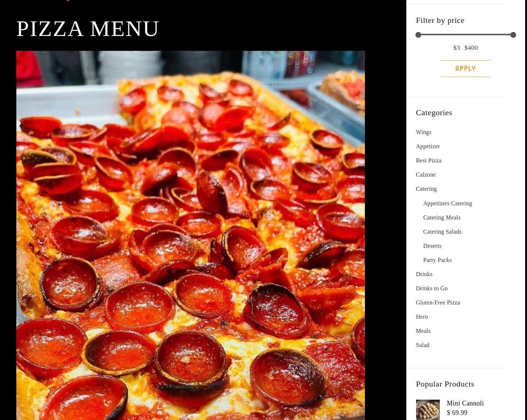Image resolution: width=527 pixels, height=420 pixels.
Task: Open the Wings category
Action: [423, 132]
